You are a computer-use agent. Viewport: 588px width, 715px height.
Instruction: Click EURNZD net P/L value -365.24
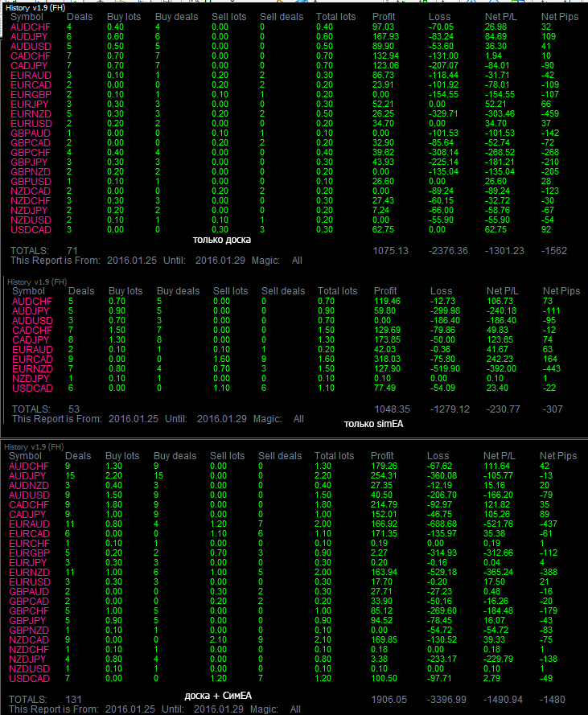[498, 573]
